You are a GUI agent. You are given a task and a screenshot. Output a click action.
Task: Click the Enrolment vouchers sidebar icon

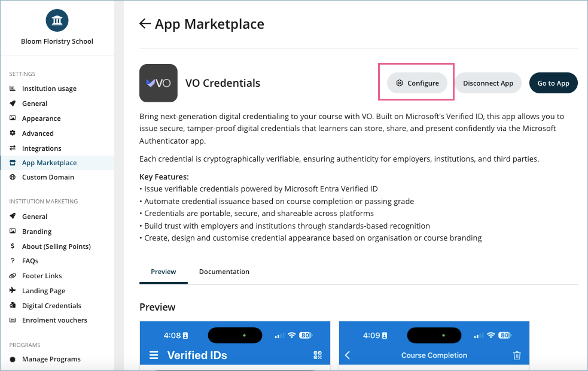[13, 320]
